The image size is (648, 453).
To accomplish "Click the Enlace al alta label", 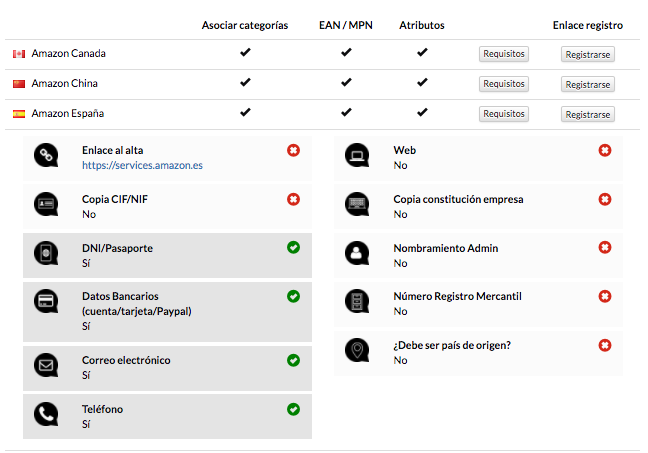I will coord(112,150).
